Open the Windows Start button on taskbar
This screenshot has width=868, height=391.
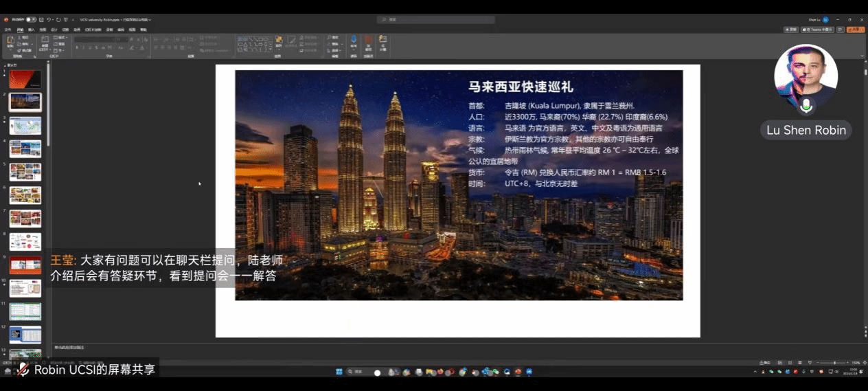point(339,372)
